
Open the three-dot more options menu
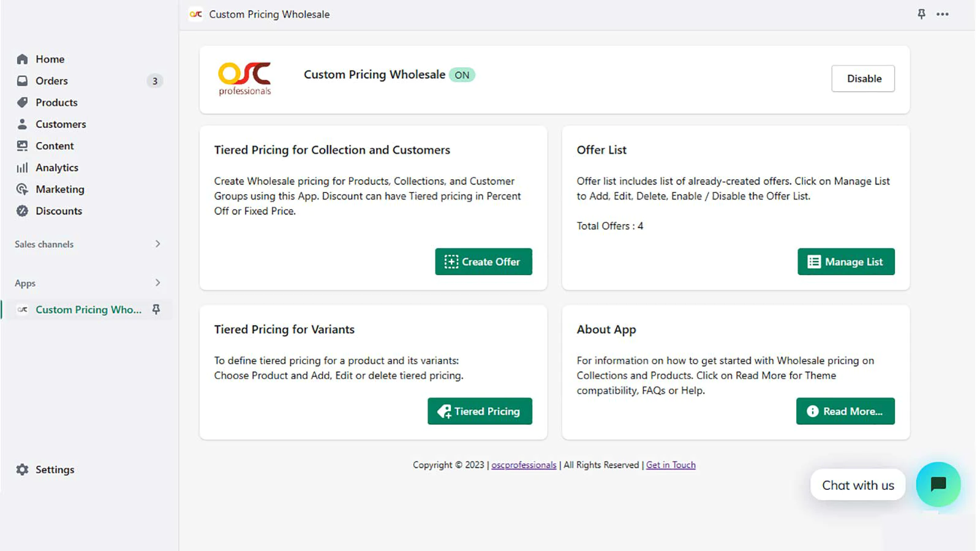(943, 14)
